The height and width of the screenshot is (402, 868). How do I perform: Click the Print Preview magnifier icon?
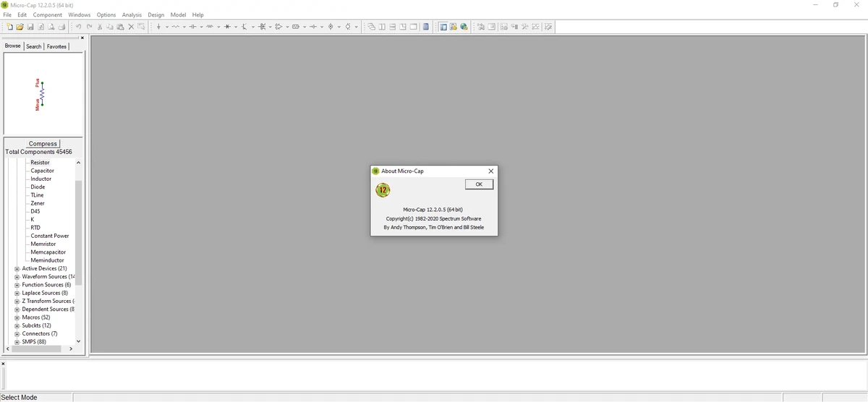pos(51,27)
